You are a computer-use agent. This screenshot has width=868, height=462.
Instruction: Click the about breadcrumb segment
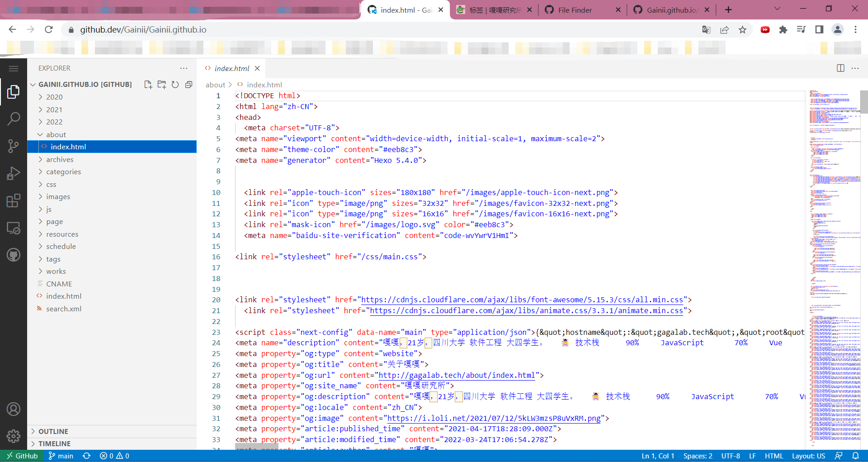point(215,85)
